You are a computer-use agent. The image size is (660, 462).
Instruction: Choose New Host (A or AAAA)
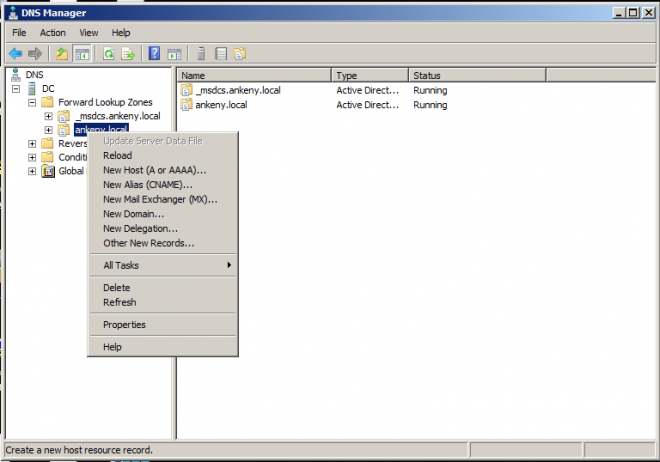162,170
